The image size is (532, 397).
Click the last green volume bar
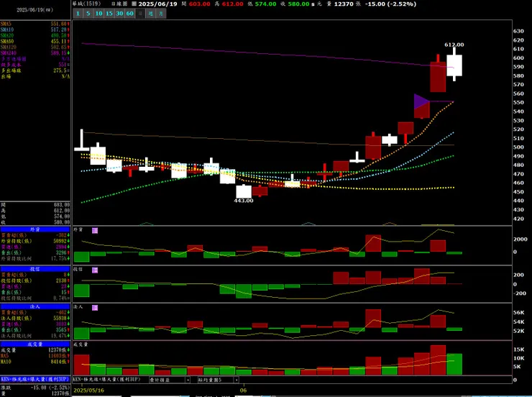point(454,365)
